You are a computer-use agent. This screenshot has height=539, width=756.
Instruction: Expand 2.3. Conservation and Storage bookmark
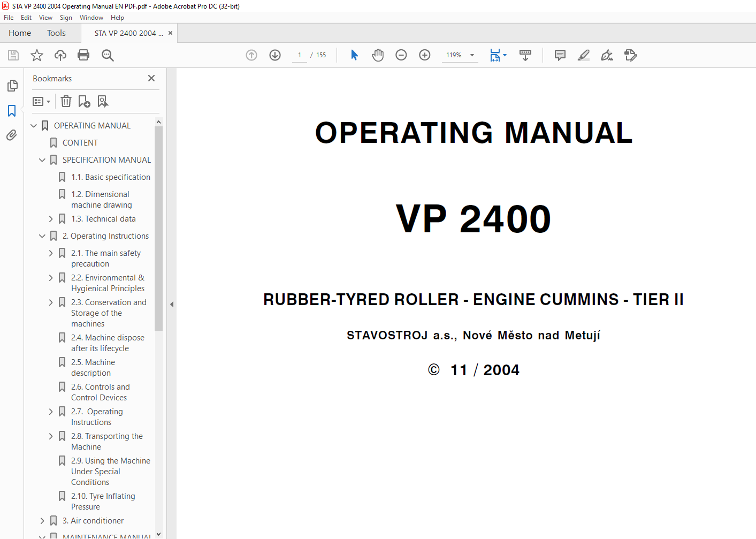tap(51, 302)
